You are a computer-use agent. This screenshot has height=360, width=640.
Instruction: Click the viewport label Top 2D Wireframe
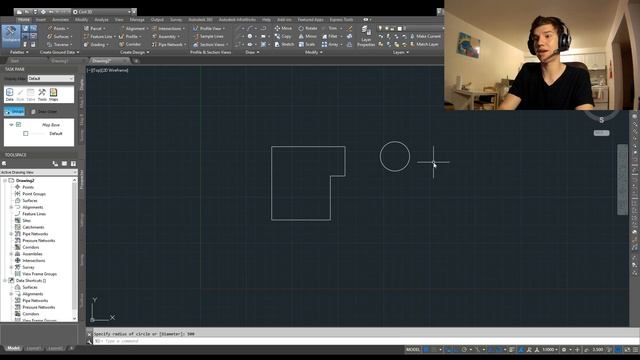108,70
